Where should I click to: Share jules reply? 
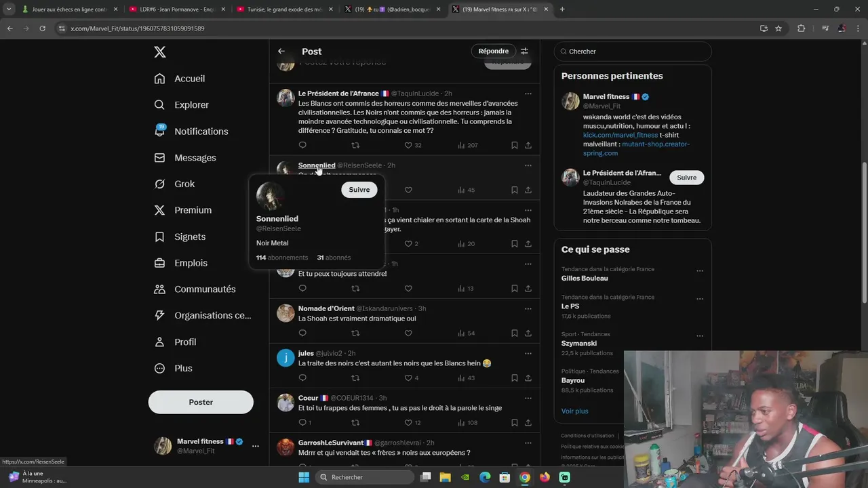[x=528, y=378]
